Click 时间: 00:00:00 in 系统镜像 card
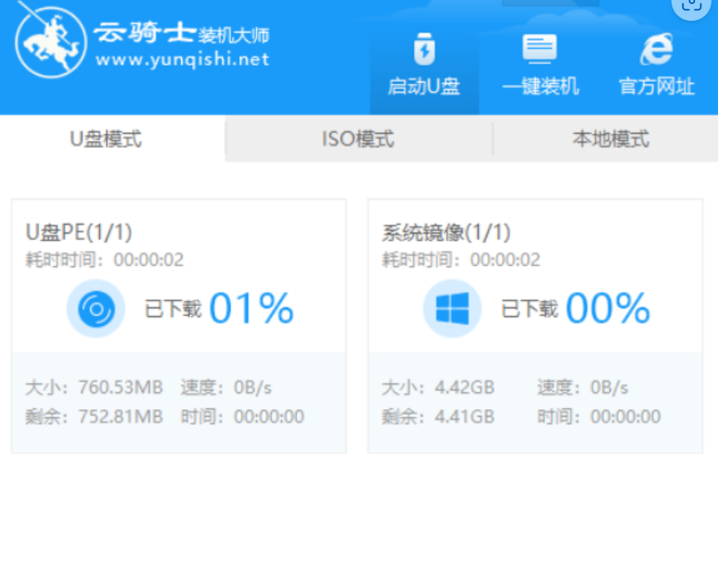 (x=599, y=417)
